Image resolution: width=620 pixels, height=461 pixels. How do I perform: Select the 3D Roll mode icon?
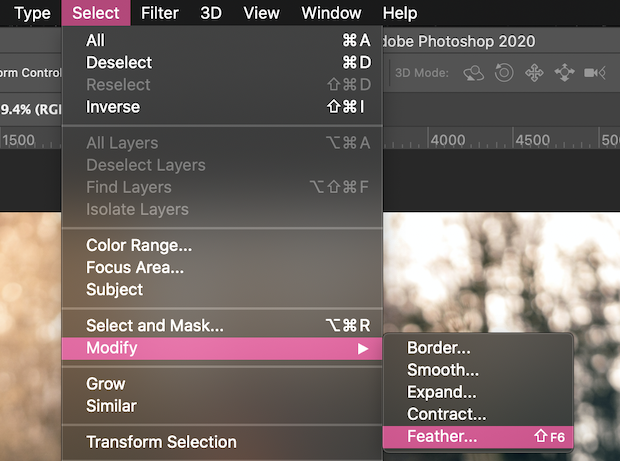point(504,73)
